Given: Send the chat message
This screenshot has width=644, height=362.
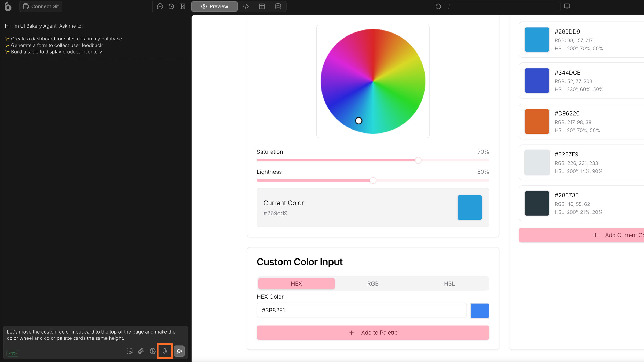Looking at the screenshot, I should click(x=179, y=351).
